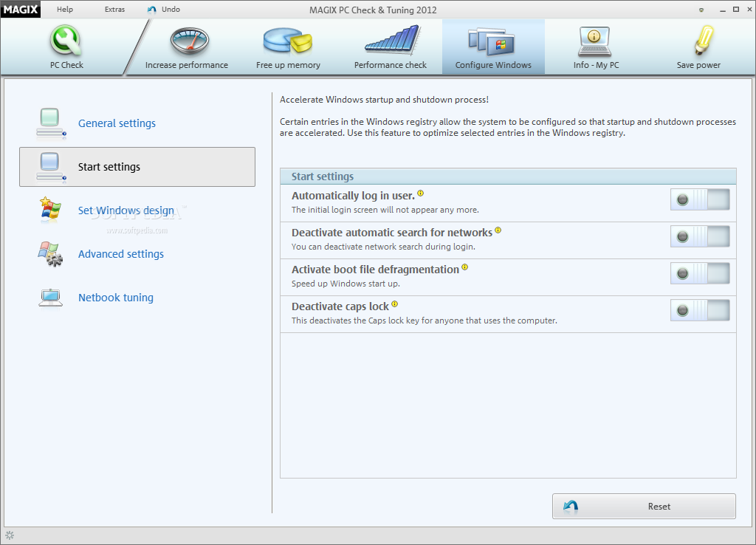Switch to the Performance check tab label
This screenshot has width=756, height=545.
(x=391, y=65)
